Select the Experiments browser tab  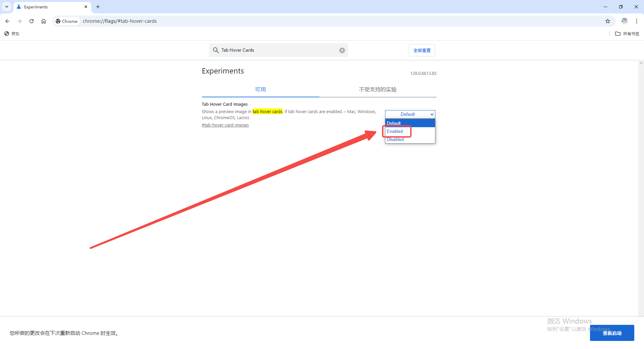(x=52, y=7)
